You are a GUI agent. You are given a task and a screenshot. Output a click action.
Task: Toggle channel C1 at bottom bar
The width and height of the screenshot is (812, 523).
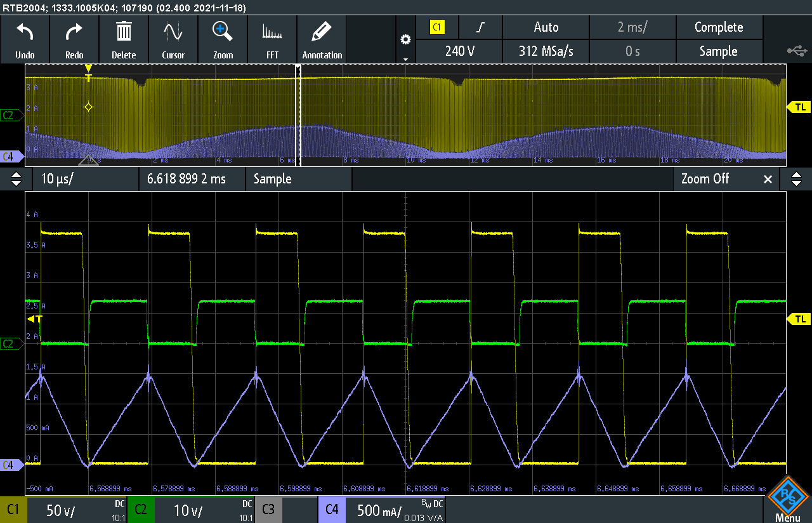(x=13, y=510)
